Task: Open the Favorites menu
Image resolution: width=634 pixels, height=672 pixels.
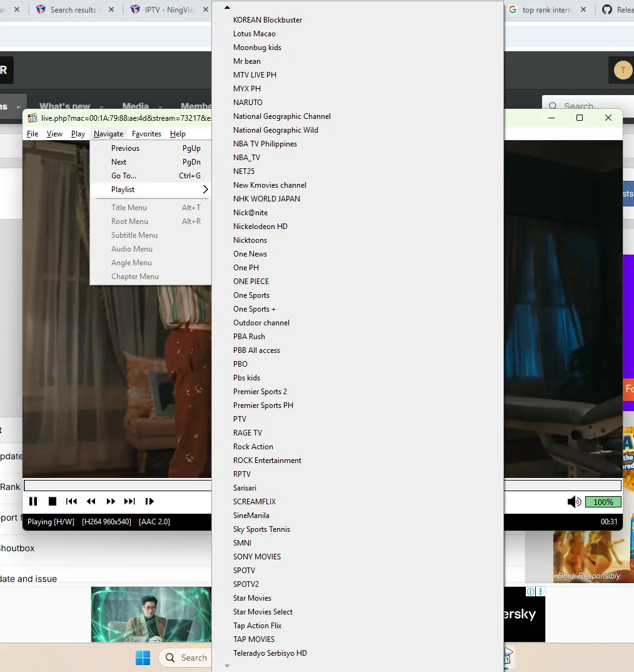Action: (146, 134)
